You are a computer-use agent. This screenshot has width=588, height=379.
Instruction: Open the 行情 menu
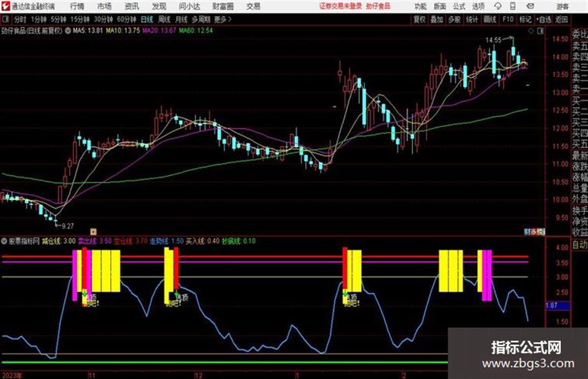[x=77, y=6]
